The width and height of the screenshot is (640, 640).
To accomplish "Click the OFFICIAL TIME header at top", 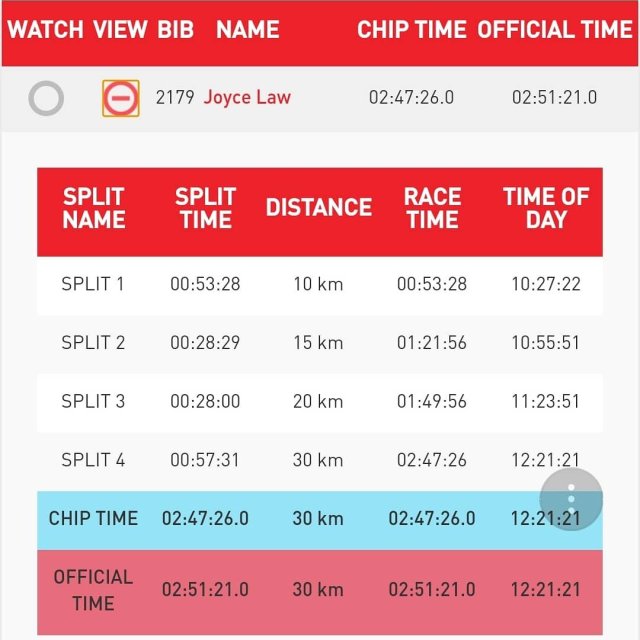I will [554, 30].
